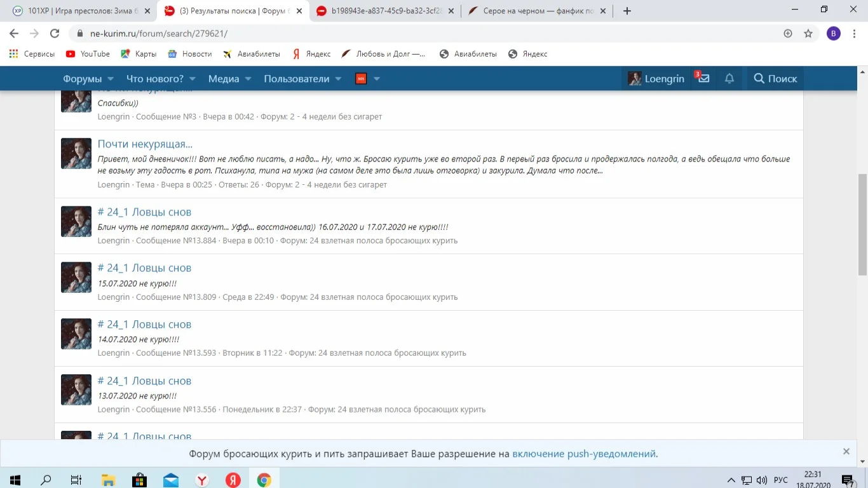Click the Windows Start button
Viewport: 868px width, 488px height.
tap(15, 479)
